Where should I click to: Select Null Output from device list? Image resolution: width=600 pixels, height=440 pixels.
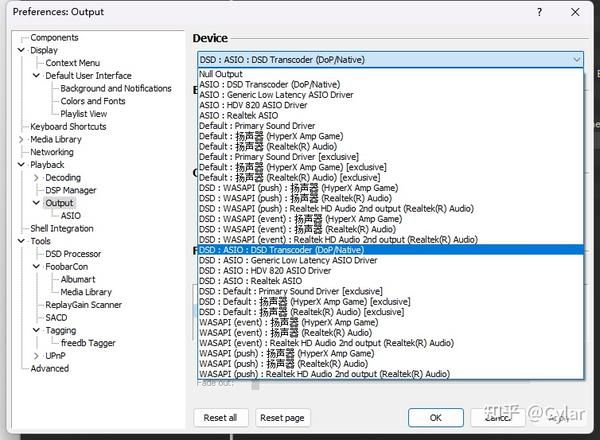tap(390, 74)
